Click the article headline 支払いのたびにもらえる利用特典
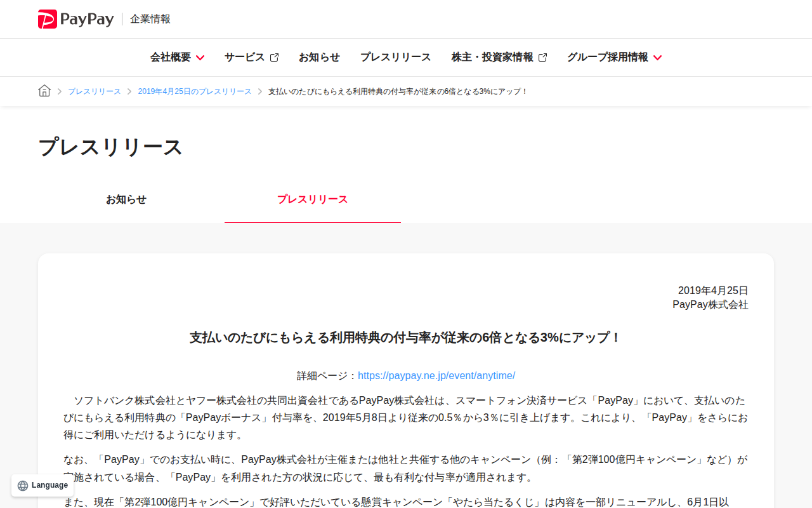The image size is (812, 508). [405, 337]
